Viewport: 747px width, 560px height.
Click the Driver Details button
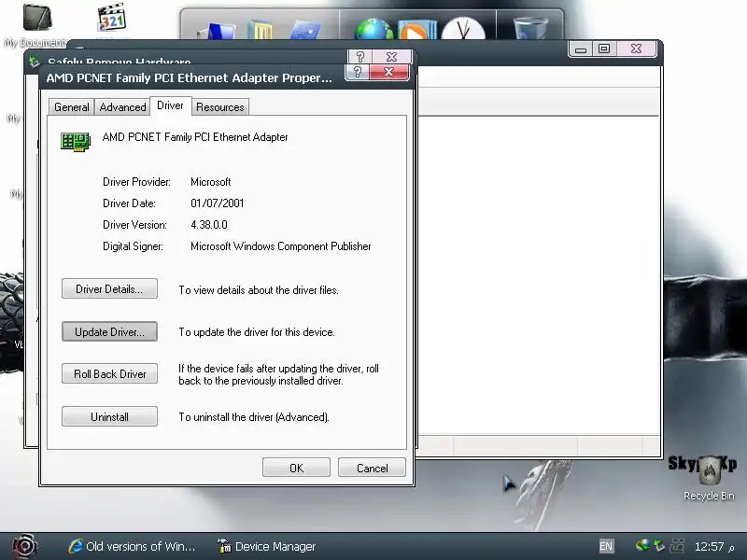coord(109,289)
